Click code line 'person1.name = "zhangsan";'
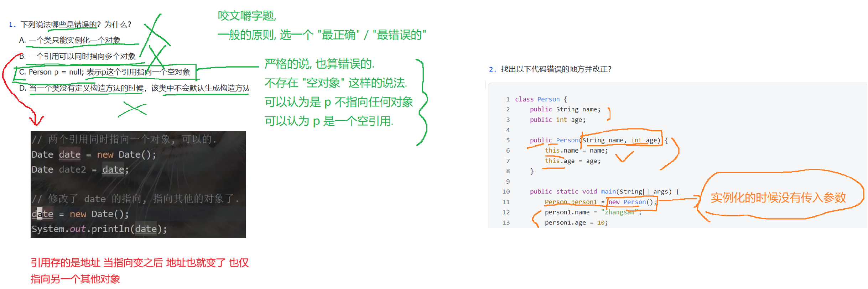This screenshot has width=868, height=289. coord(593,212)
